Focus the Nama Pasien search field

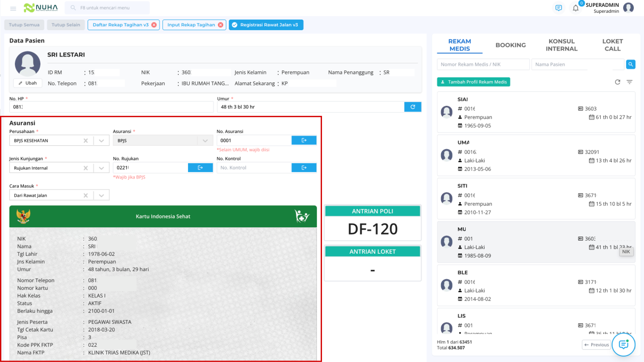[578, 64]
